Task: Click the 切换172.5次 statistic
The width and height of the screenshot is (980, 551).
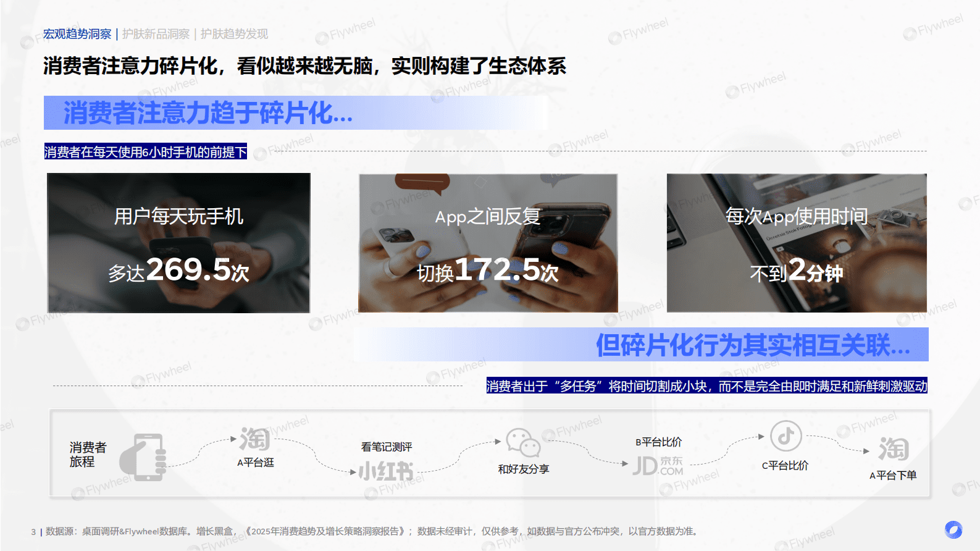Action: coord(488,270)
